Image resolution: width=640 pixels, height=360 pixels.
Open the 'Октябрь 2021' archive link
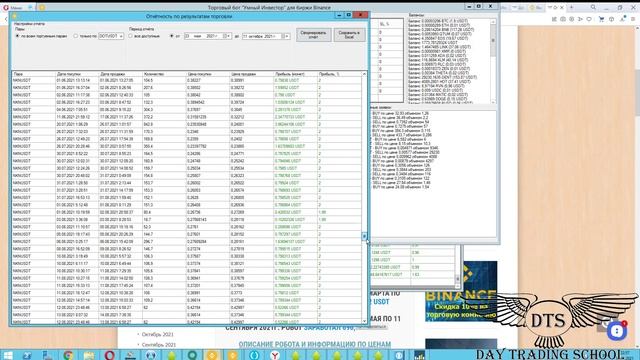[x=158, y=334]
